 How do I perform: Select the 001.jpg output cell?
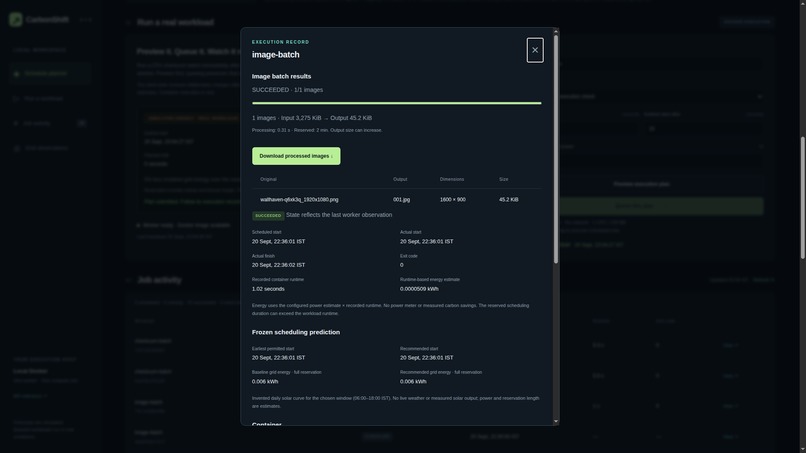point(401,200)
